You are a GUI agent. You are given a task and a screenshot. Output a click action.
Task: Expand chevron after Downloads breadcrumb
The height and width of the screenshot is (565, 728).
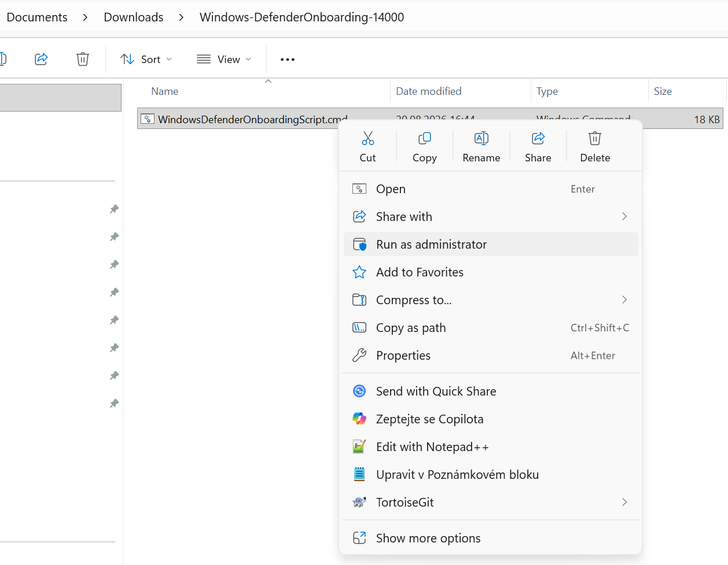coord(182,17)
